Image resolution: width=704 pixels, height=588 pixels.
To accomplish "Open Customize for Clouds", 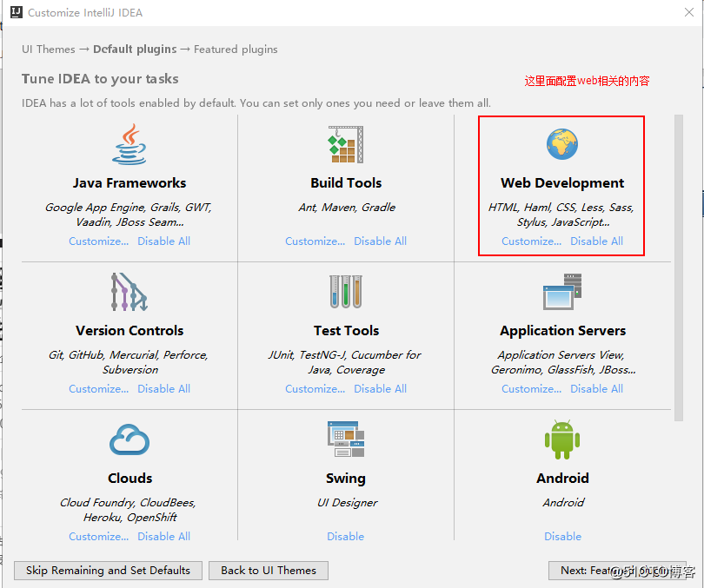I will (99, 536).
